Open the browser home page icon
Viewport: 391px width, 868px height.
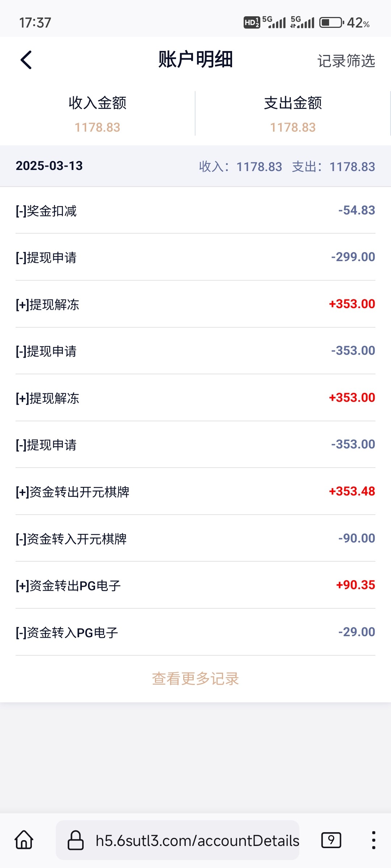tap(24, 839)
